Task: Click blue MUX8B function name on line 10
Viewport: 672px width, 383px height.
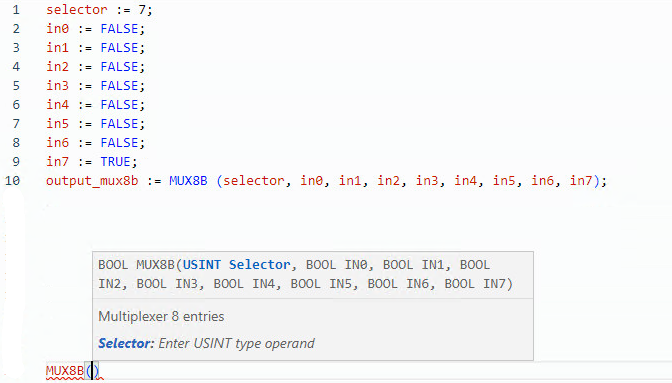Action: tap(188, 181)
